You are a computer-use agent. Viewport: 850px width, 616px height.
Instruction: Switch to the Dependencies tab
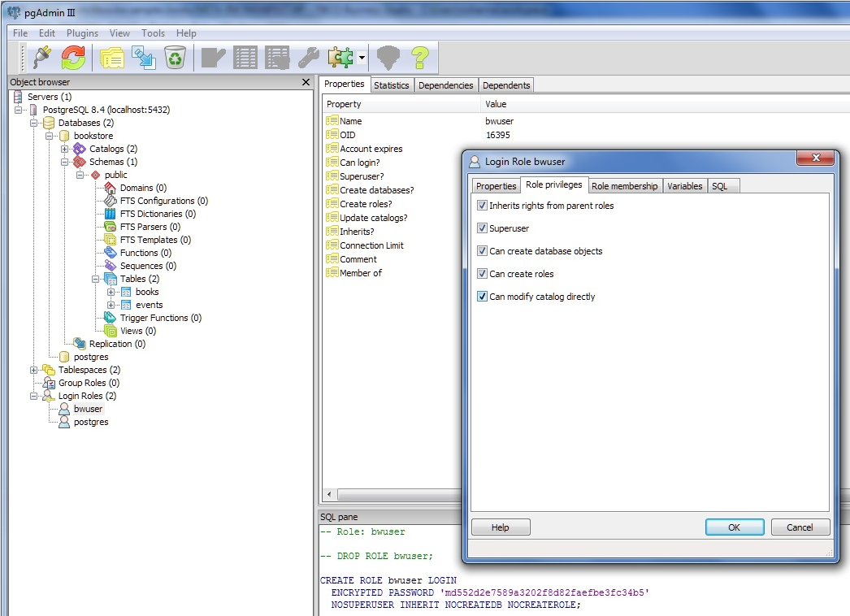[x=445, y=85]
